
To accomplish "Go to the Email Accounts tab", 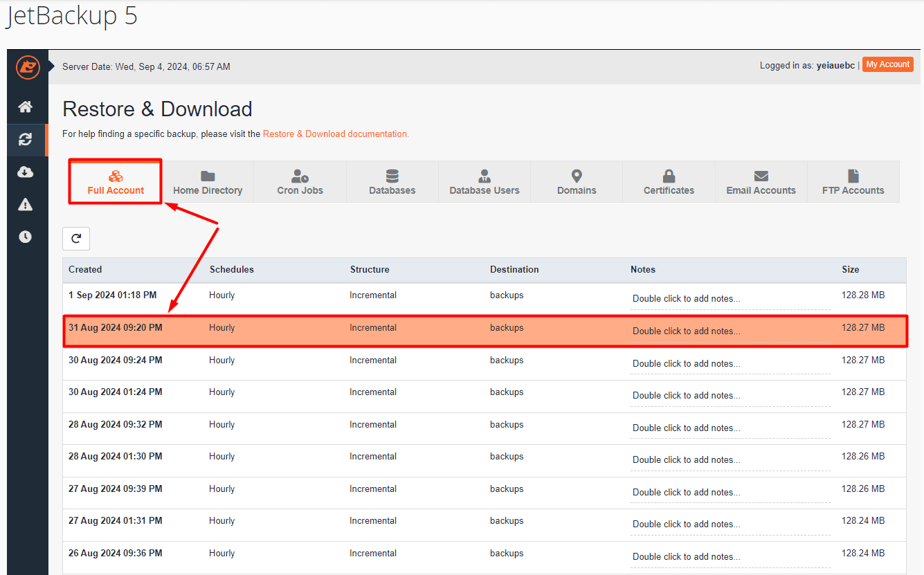I will (x=761, y=182).
